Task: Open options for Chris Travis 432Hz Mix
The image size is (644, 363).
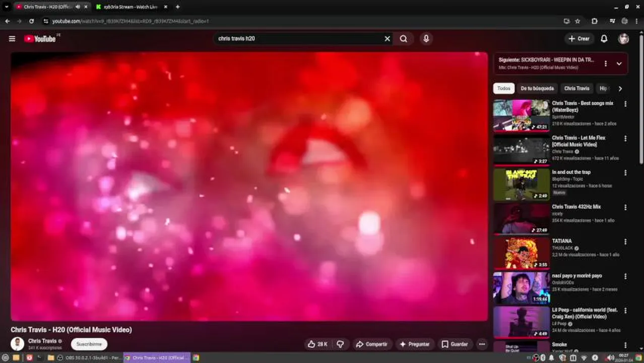Action: [x=625, y=207]
